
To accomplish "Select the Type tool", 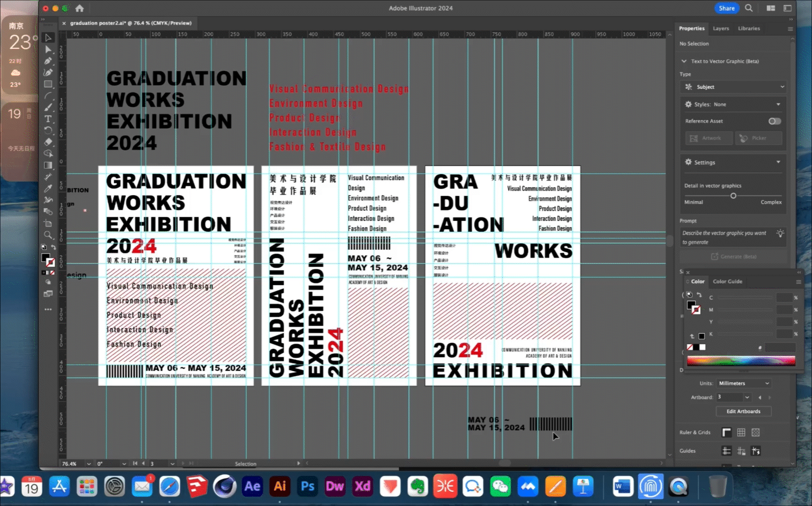I will click(48, 119).
